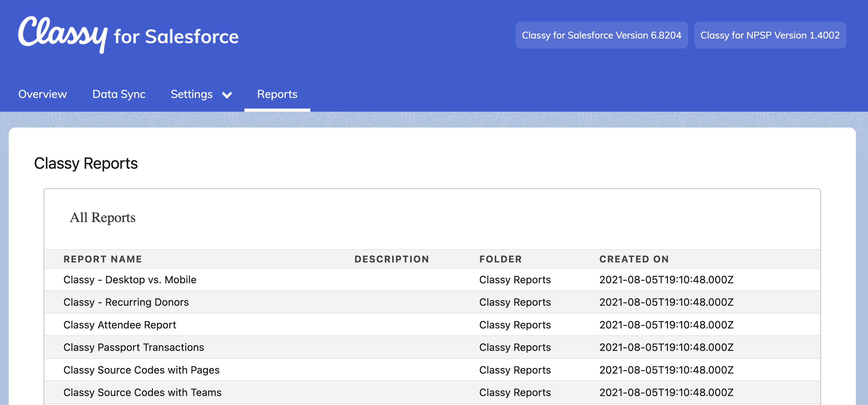Image resolution: width=868 pixels, height=405 pixels.
Task: Click Classy for NPSP Version 1.4002 badge
Action: click(x=770, y=35)
